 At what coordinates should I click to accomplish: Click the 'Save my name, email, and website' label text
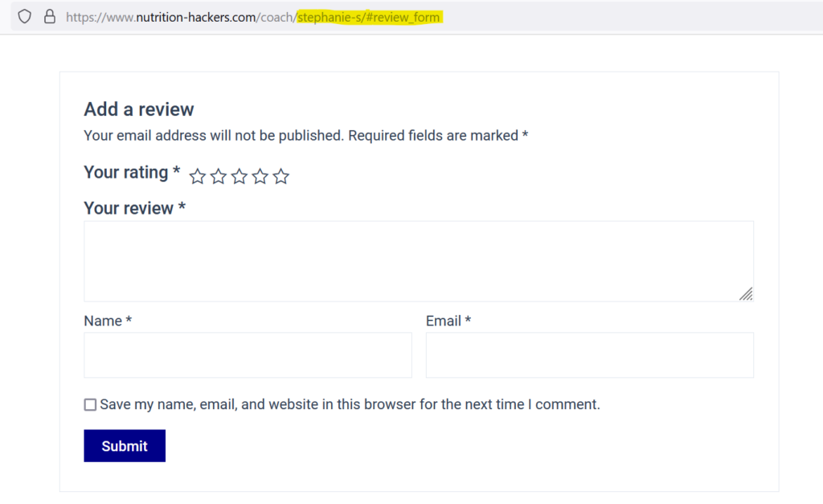350,404
